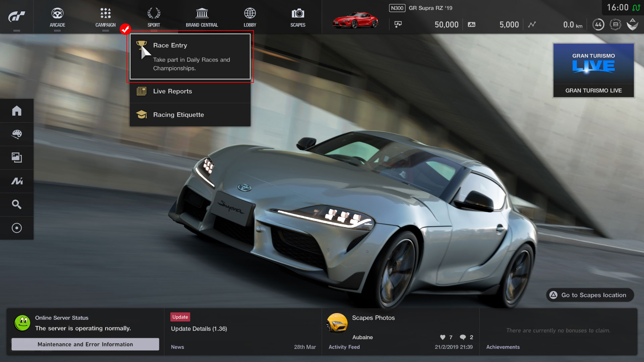Viewport: 644px width, 362px height.
Task: Open Livery Editor palette icon
Action: pyautogui.click(x=17, y=134)
